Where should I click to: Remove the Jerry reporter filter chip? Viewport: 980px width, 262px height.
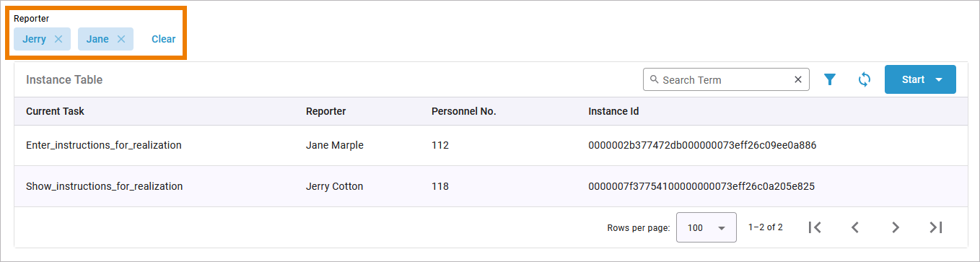pos(58,39)
